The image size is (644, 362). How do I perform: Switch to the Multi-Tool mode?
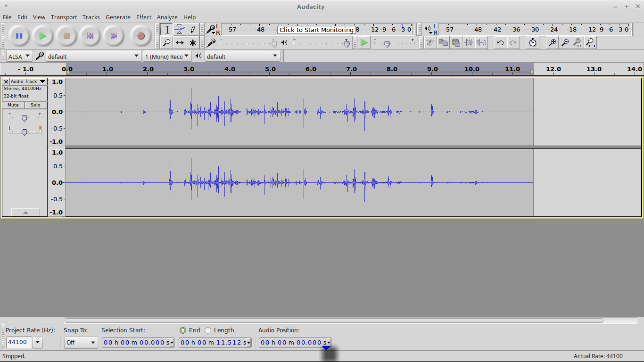[193, 42]
